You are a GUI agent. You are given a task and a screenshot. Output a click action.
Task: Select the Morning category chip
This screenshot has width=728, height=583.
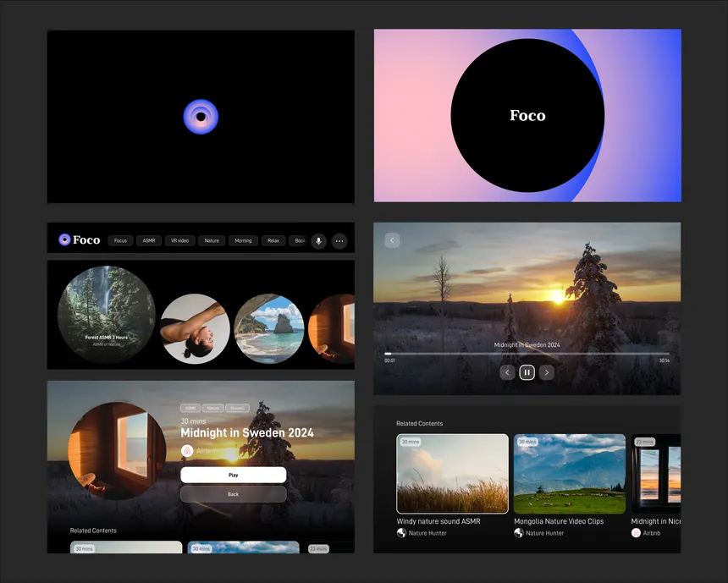tap(243, 240)
